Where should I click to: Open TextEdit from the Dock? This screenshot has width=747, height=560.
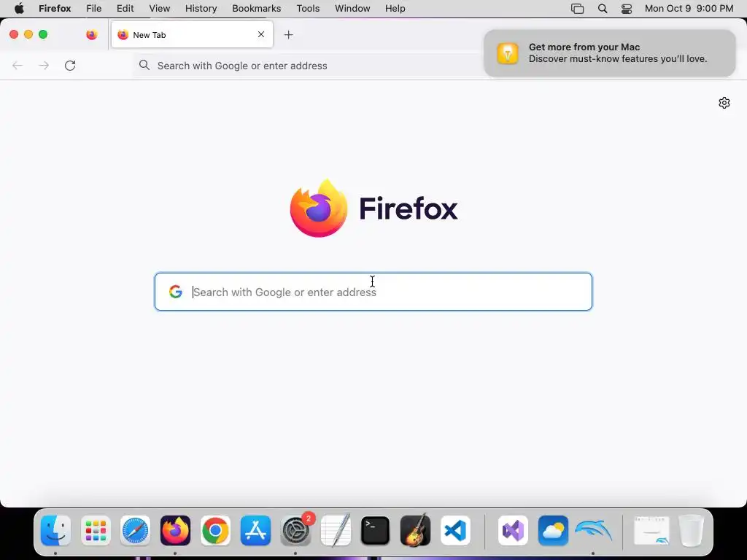pos(336,531)
